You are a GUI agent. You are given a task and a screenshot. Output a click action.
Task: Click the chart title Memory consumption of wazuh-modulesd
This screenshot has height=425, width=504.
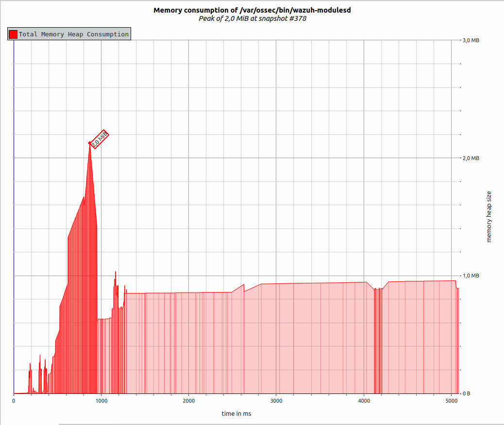coord(252,10)
